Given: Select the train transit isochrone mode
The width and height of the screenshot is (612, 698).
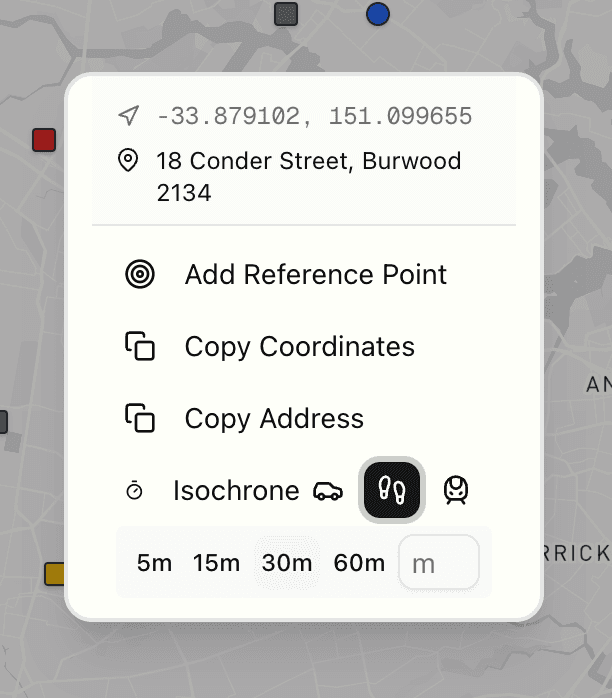Looking at the screenshot, I should (x=456, y=490).
